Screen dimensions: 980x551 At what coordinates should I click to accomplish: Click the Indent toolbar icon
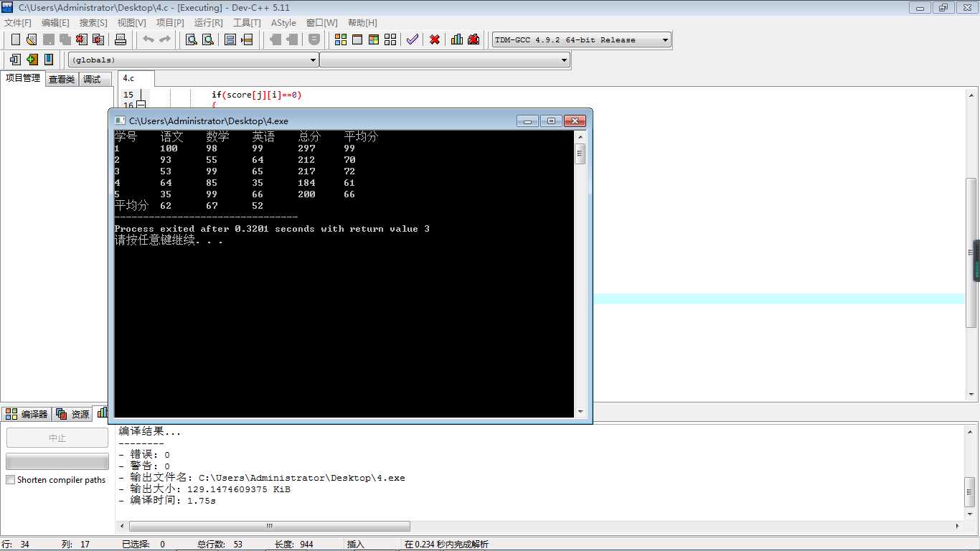[x=275, y=39]
